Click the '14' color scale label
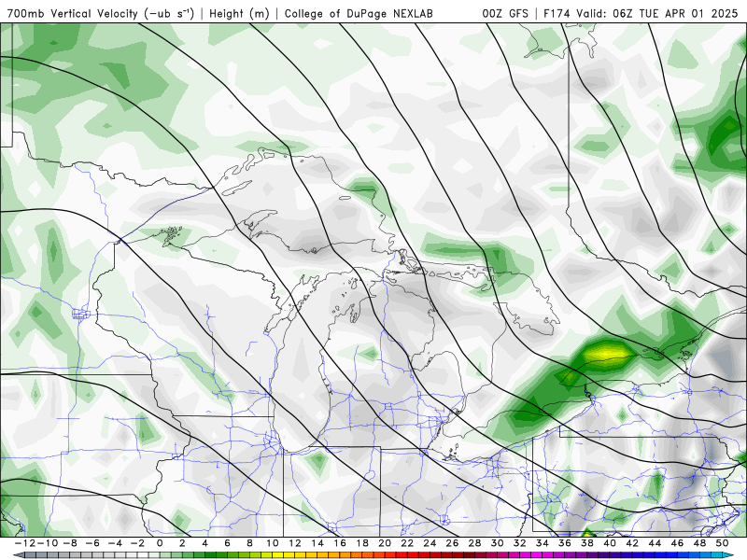 317,543
